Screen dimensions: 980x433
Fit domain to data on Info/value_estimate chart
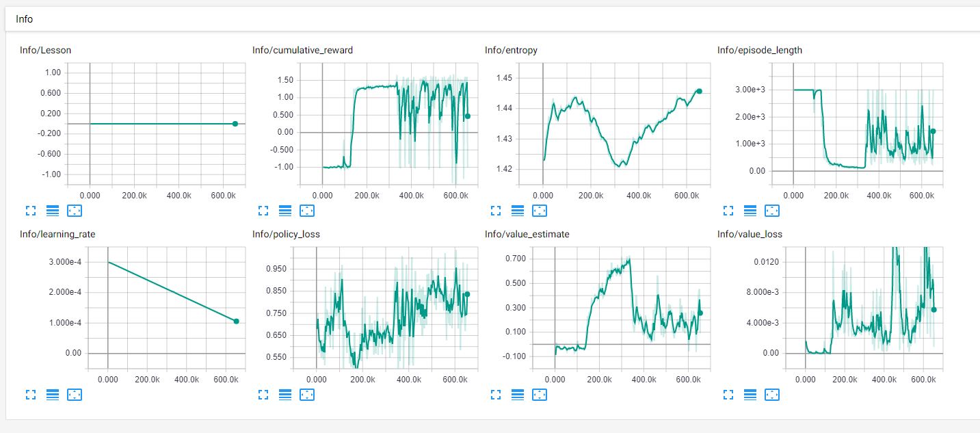(x=540, y=395)
